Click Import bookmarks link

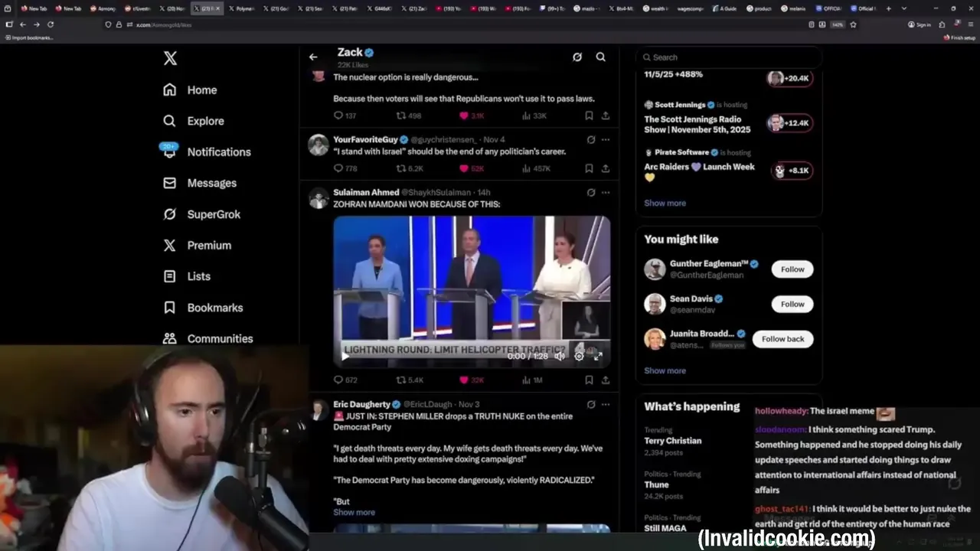tap(29, 37)
